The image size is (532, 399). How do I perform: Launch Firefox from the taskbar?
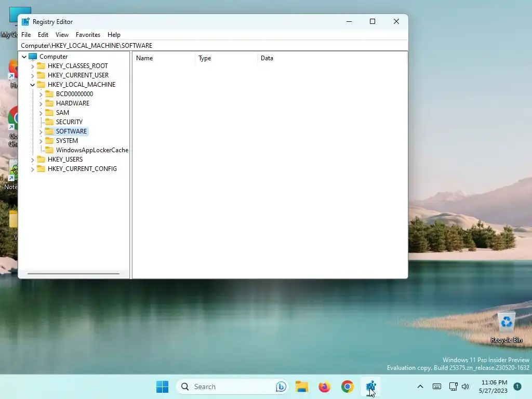coord(324,387)
